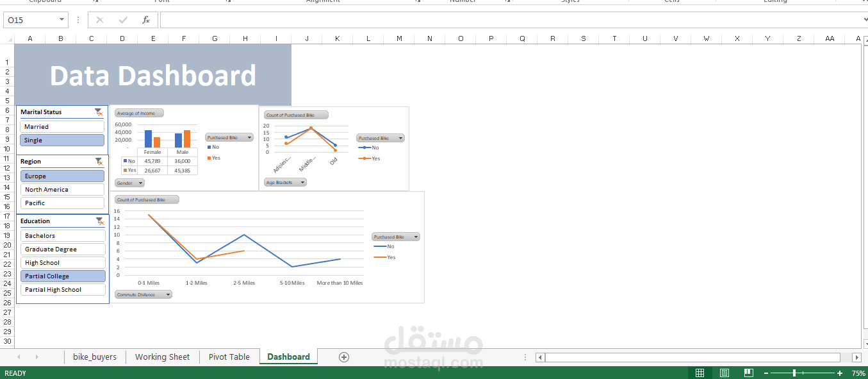Screen dimensions: 868x379
Task: Click the Data Dashboard title text
Action: [153, 76]
